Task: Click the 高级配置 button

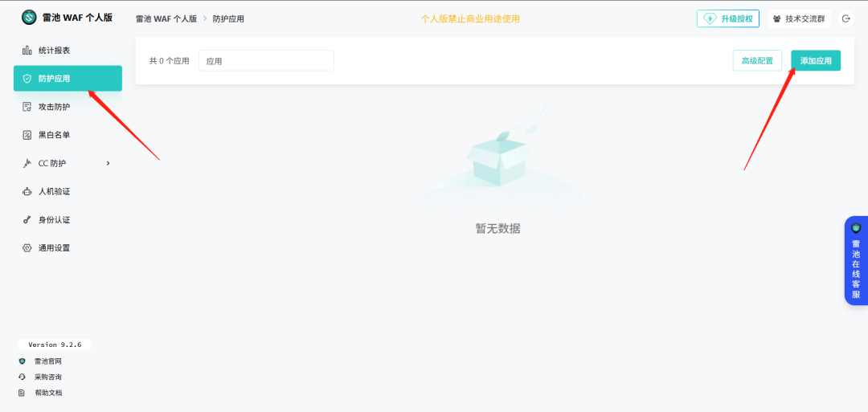Action: click(757, 61)
